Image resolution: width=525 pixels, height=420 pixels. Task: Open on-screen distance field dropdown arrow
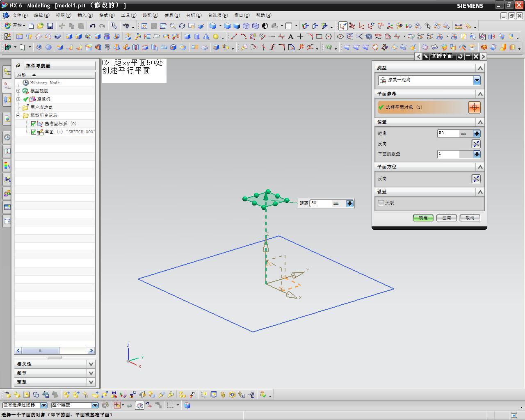[349, 203]
